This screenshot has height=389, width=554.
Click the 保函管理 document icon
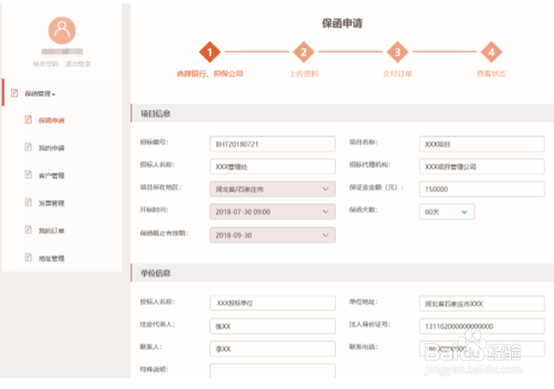pos(14,93)
